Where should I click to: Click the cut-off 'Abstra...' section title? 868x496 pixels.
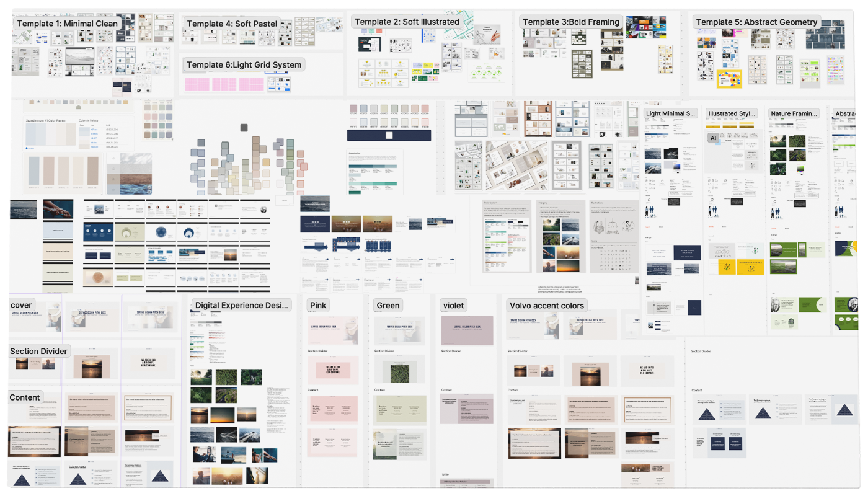[844, 113]
